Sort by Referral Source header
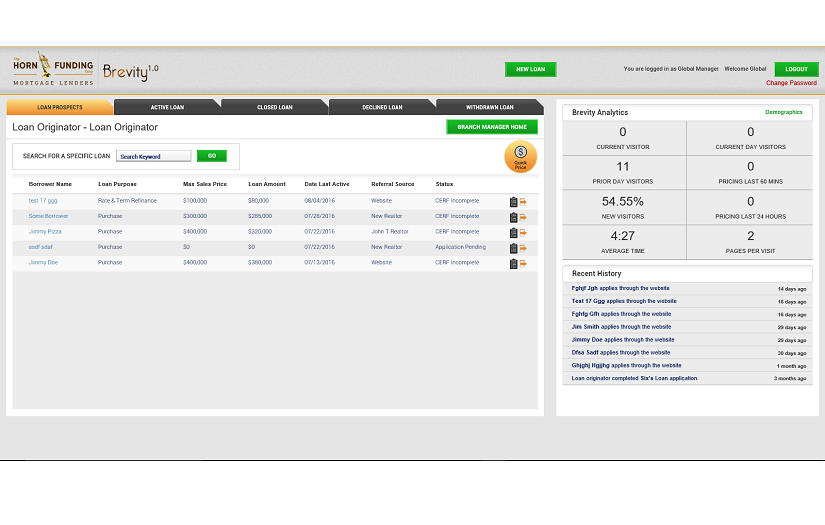 (393, 184)
